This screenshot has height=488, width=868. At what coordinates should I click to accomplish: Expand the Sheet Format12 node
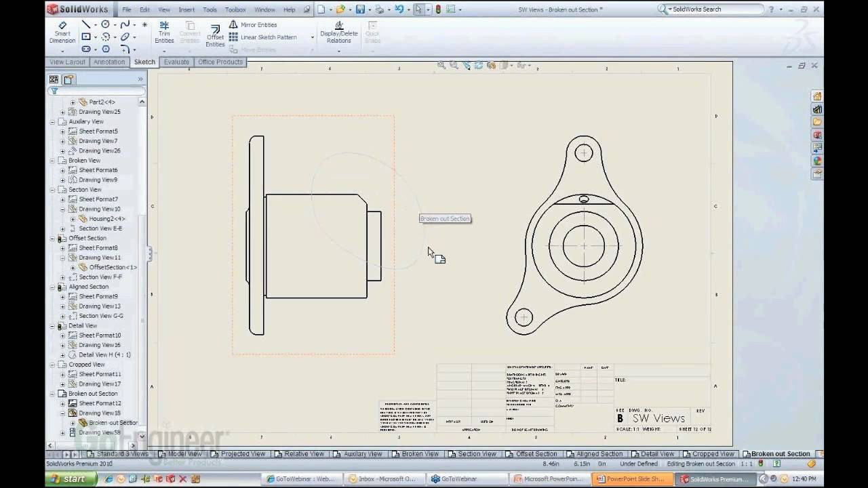pos(63,403)
